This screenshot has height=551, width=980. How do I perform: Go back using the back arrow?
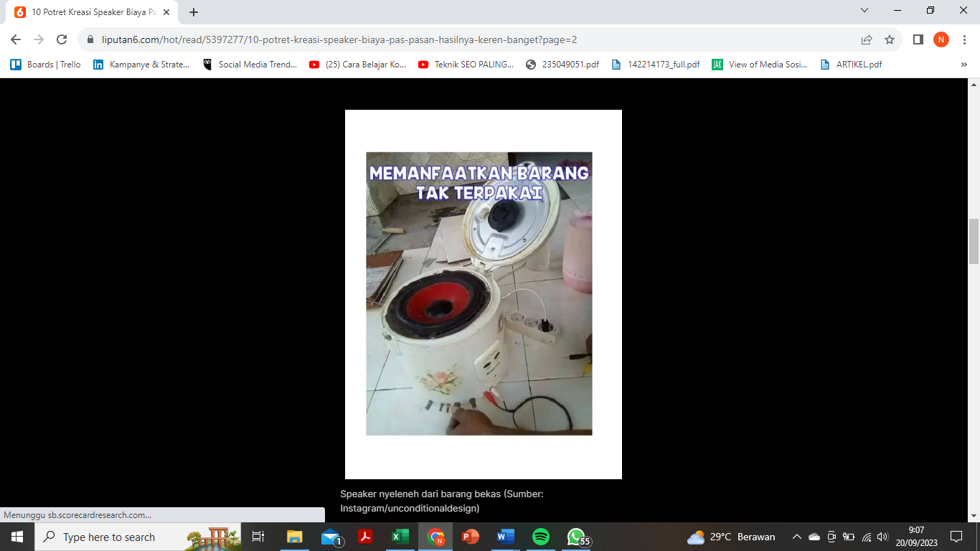click(16, 40)
